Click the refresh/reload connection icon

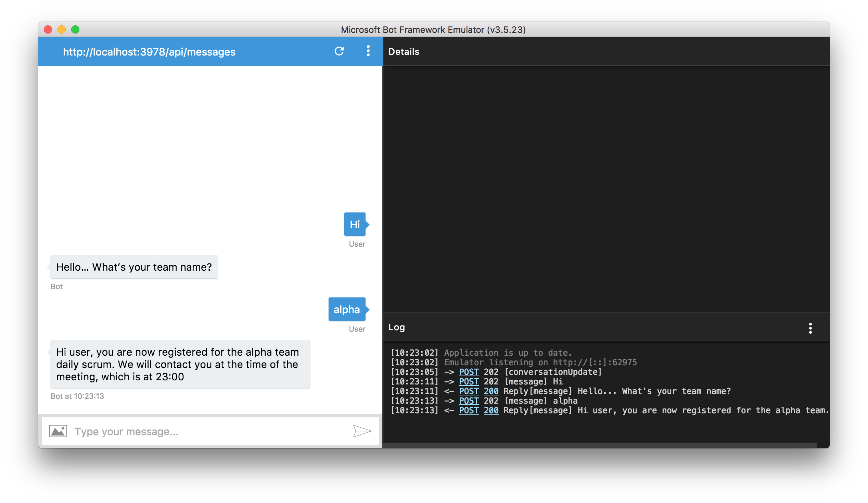point(339,51)
